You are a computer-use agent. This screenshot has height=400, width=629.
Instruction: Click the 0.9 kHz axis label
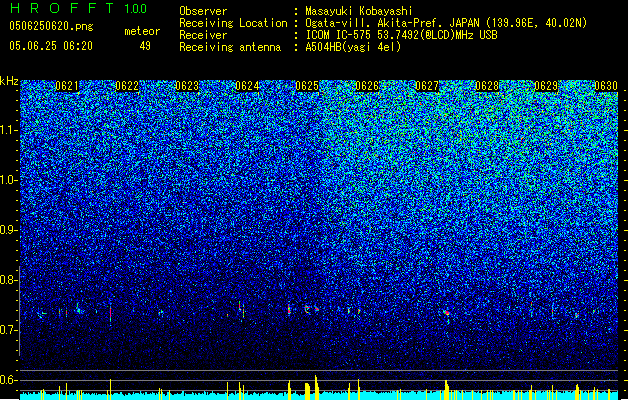click(9, 230)
